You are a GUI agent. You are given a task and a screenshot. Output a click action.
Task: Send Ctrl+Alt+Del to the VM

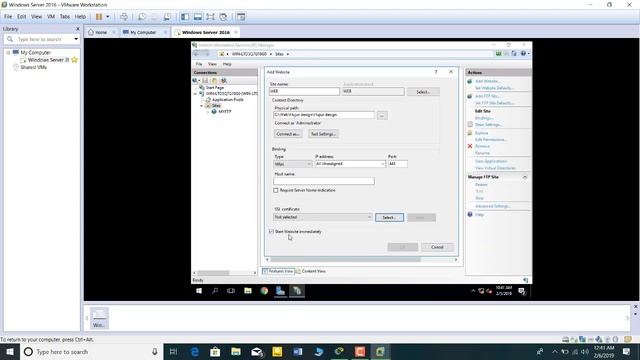pos(124,17)
